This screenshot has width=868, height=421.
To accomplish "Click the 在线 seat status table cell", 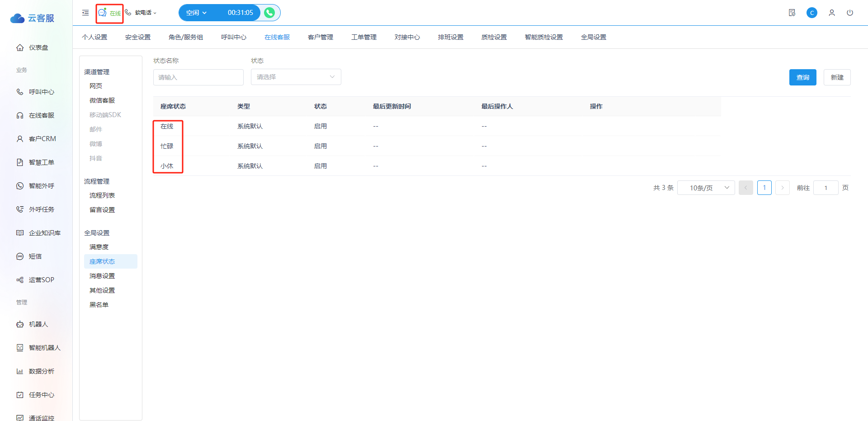I will click(167, 126).
